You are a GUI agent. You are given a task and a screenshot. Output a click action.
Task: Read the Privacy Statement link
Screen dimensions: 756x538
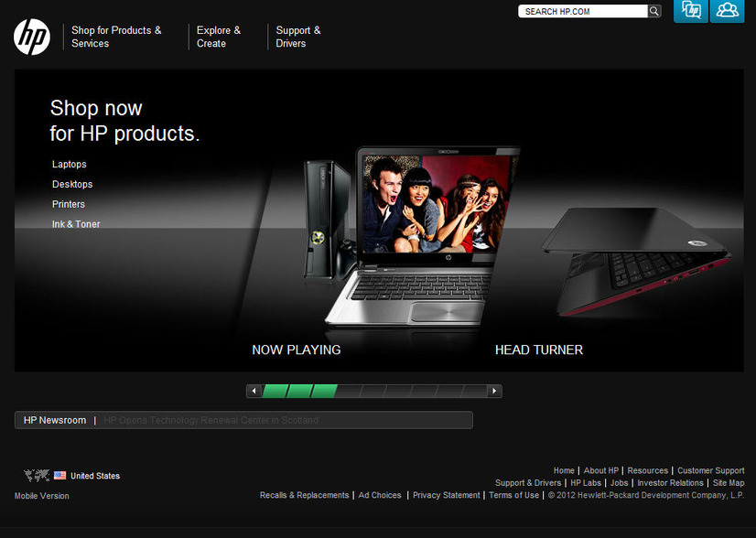447,495
